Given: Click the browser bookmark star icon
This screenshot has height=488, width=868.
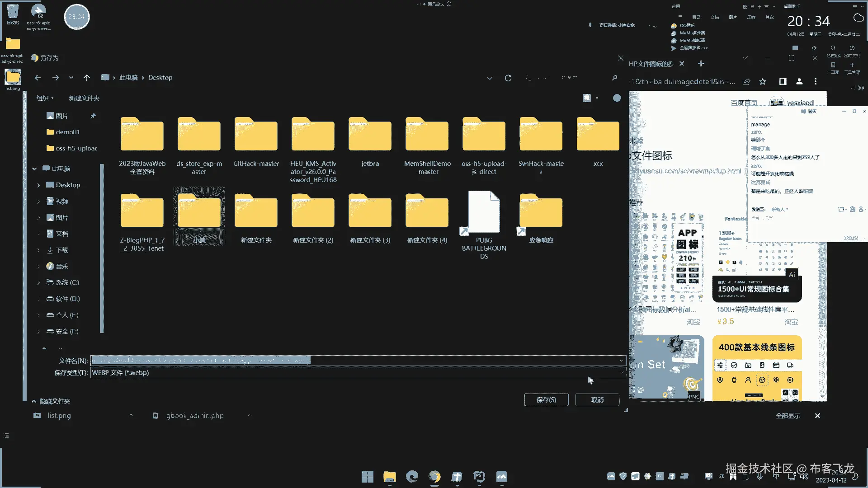Looking at the screenshot, I should pyautogui.click(x=763, y=81).
